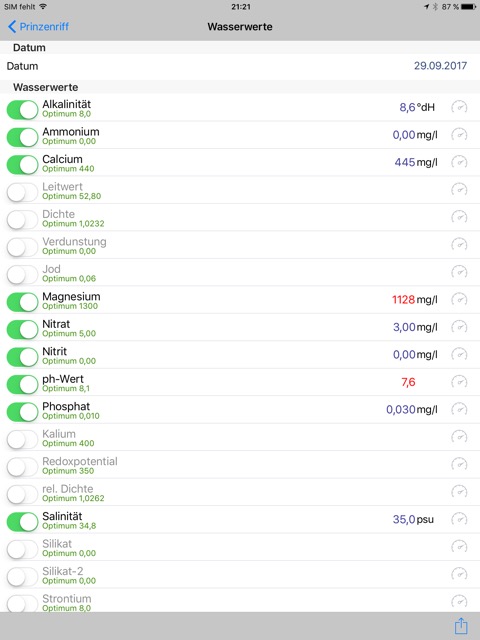480x640 pixels.
Task: Tap the gauge icon next to Magnesium
Action: 459,300
